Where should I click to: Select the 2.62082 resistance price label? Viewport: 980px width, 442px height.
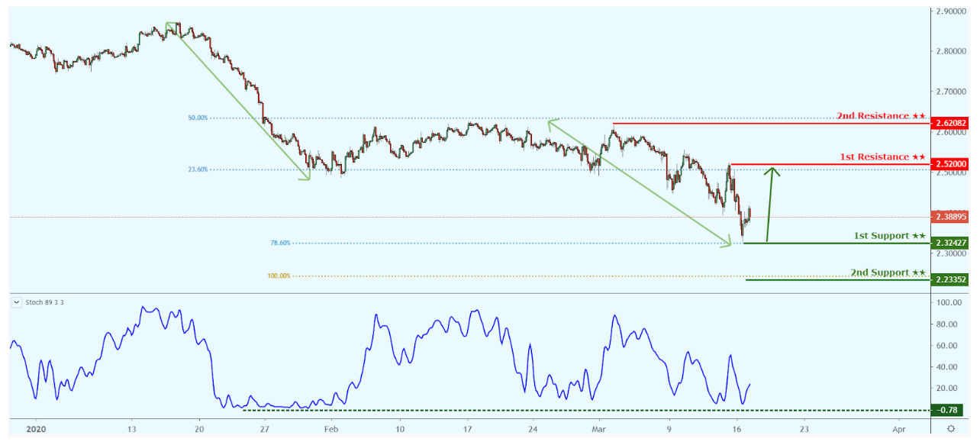[950, 123]
